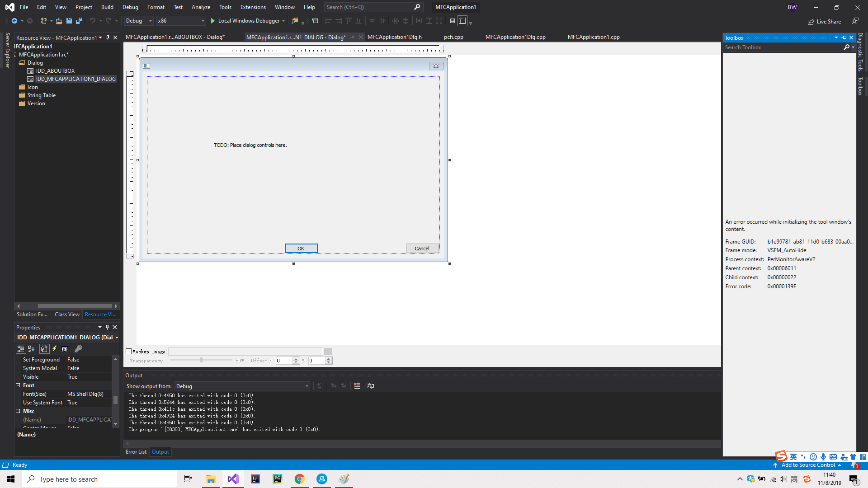Start debugging with the green play icon

coord(213,21)
